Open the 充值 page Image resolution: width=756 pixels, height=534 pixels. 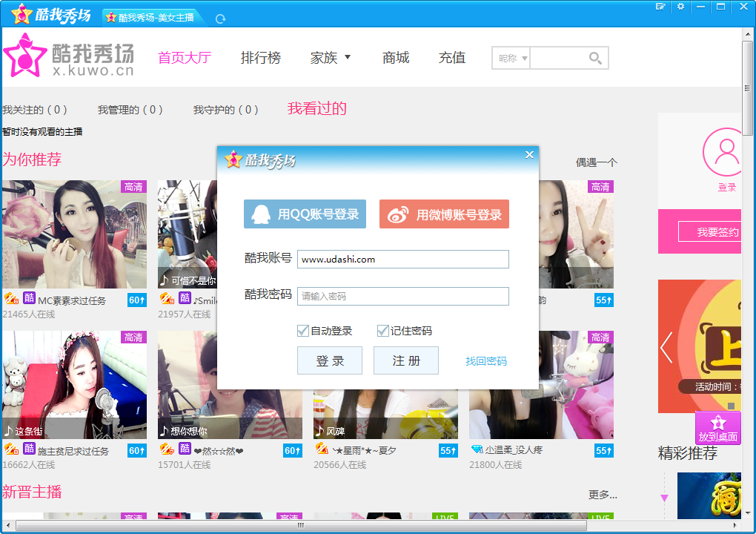(452, 58)
